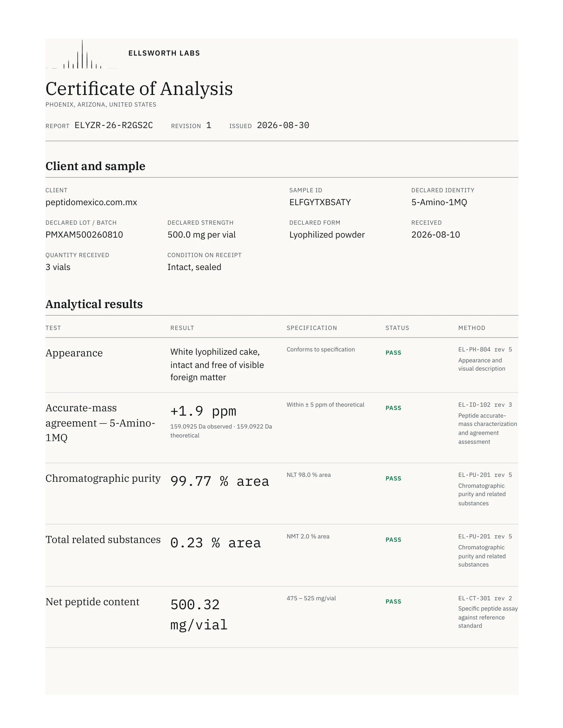Select report number ELYZR-26-R2GS2C

click(114, 125)
